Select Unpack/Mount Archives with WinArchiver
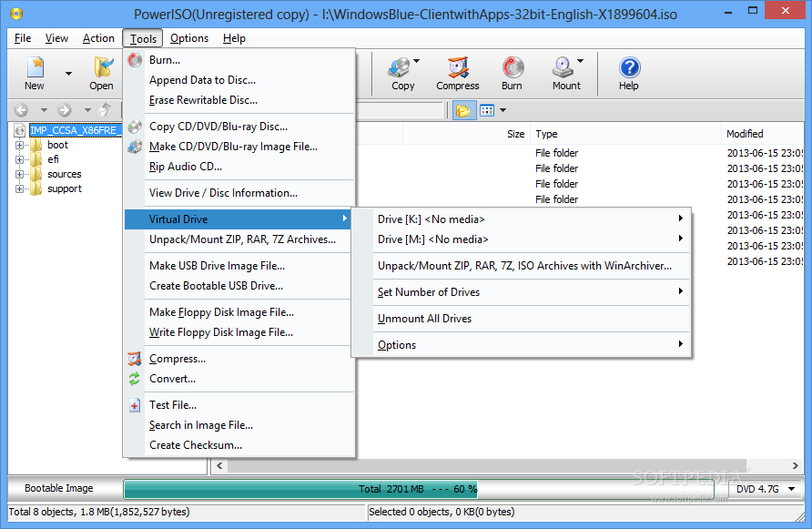 coord(521,266)
